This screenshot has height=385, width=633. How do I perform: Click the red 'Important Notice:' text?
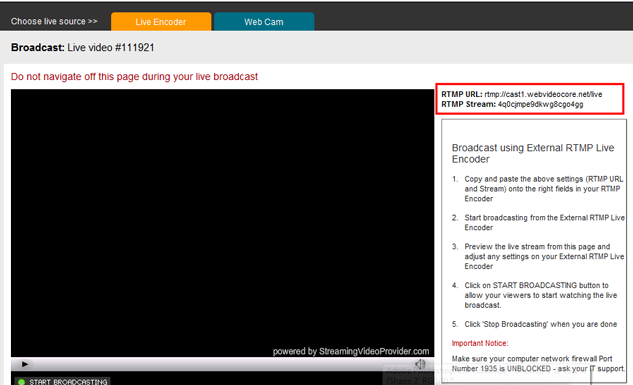(480, 343)
